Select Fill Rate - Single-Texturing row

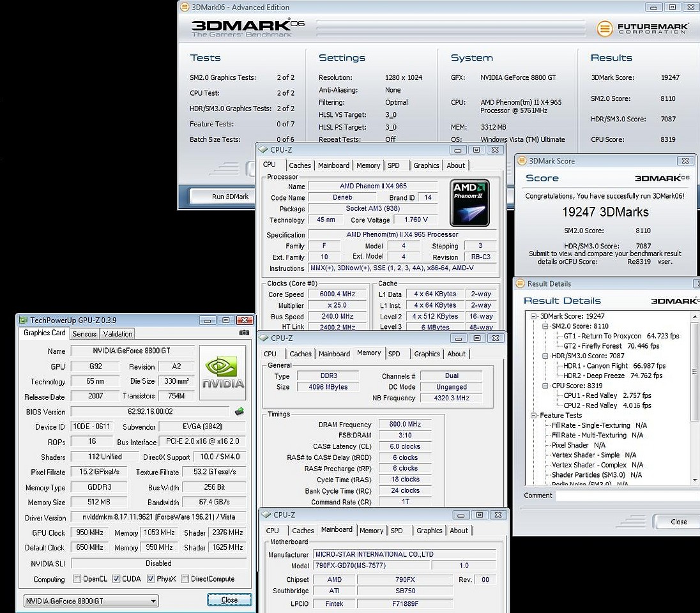pyautogui.click(x=599, y=425)
